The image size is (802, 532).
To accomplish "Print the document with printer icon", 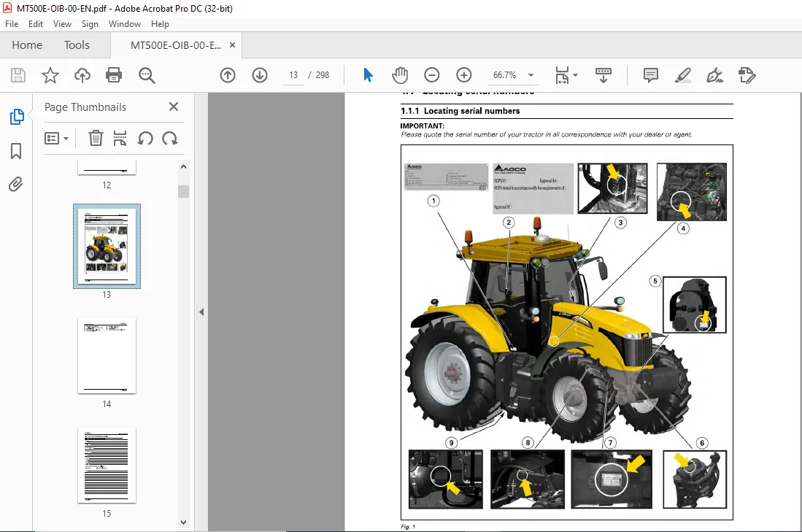I will coord(114,75).
